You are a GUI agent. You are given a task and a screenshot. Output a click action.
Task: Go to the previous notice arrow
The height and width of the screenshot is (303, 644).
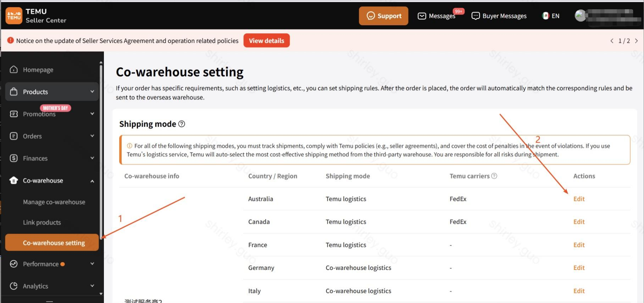point(612,41)
